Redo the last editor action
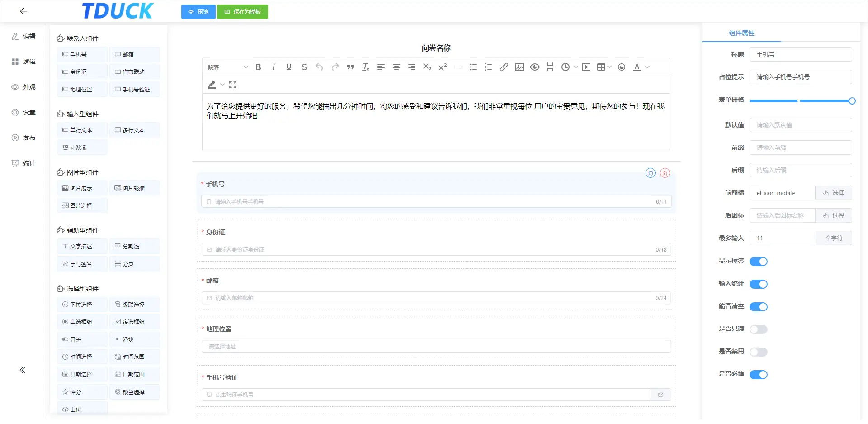The height and width of the screenshot is (424, 868). click(x=335, y=67)
